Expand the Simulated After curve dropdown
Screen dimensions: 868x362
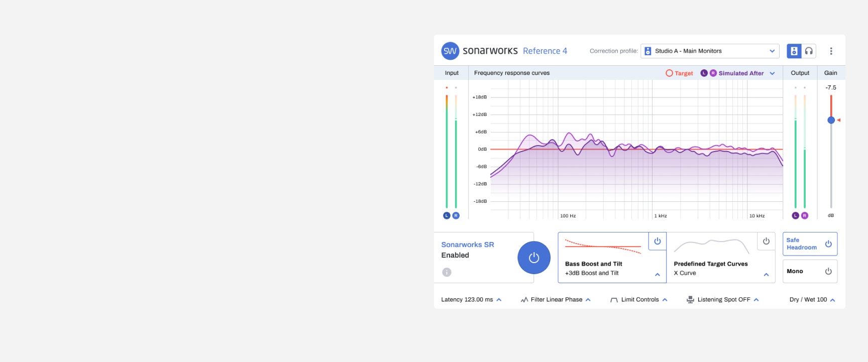click(772, 73)
